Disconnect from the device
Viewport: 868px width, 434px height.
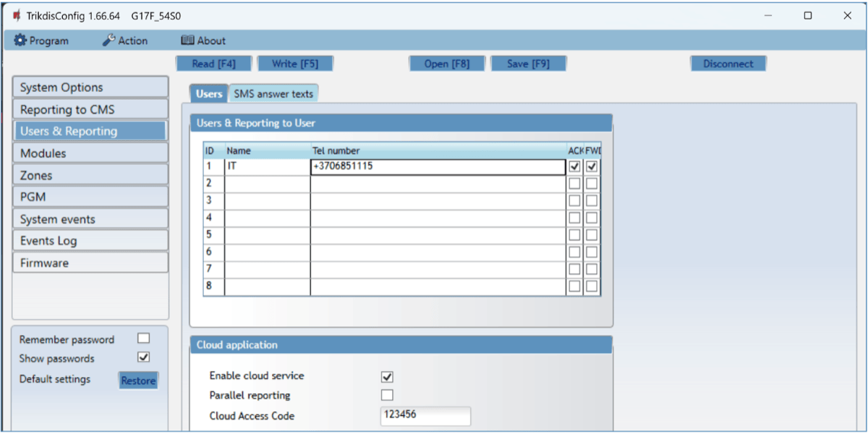pos(728,64)
